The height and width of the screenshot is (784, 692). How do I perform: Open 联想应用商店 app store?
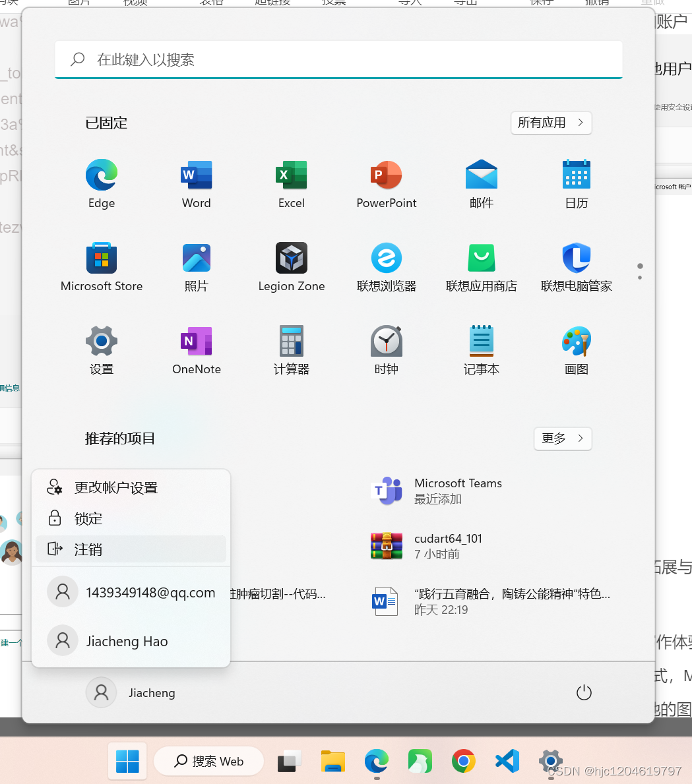[482, 266]
